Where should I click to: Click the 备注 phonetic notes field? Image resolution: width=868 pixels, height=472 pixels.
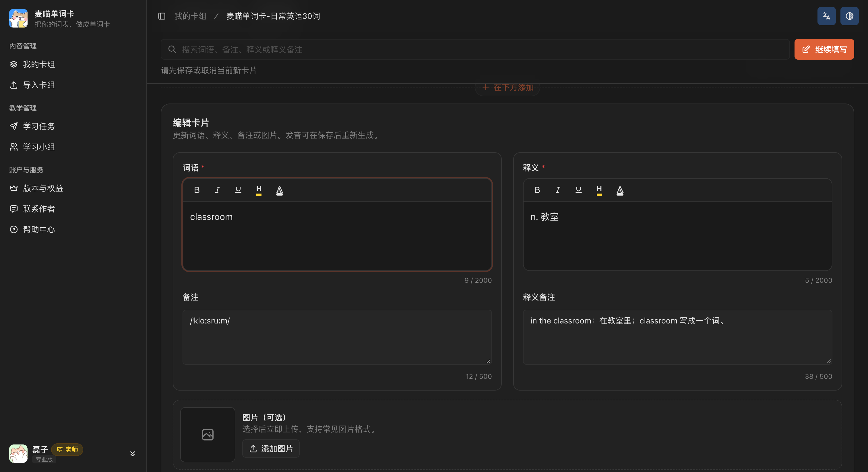[337, 337]
